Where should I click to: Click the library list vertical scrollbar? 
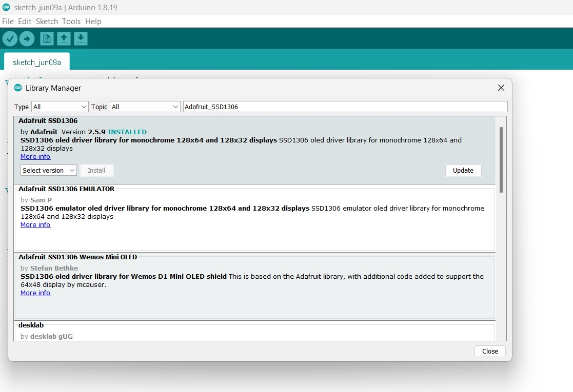pyautogui.click(x=501, y=159)
